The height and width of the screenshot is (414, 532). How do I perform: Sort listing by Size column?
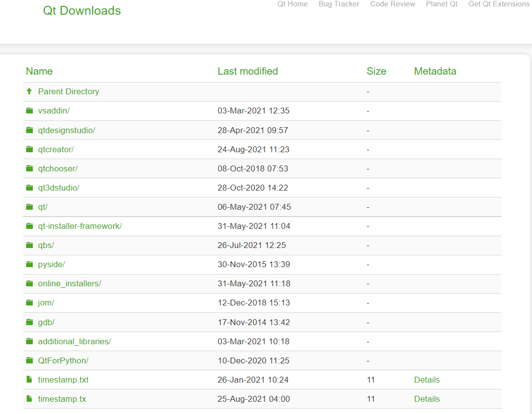click(376, 71)
